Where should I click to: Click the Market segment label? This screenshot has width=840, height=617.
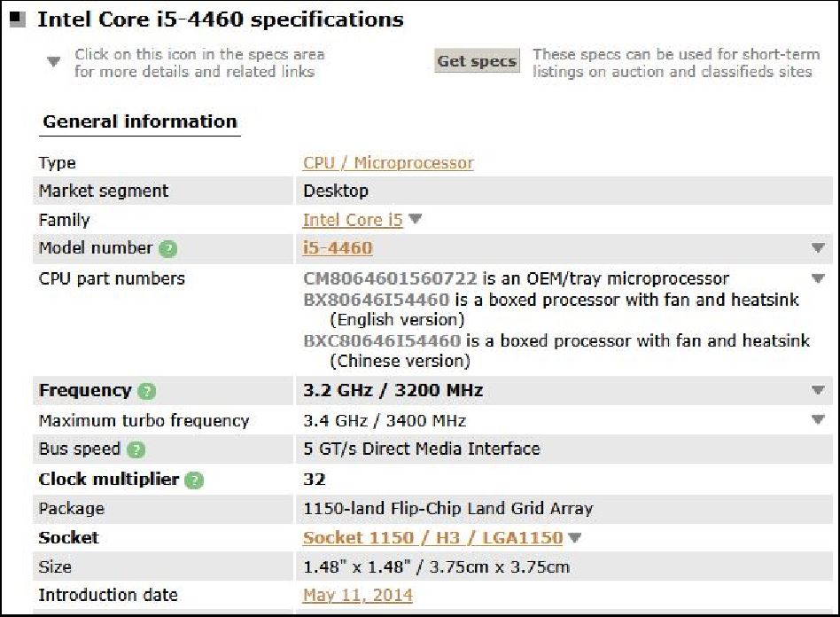[104, 191]
